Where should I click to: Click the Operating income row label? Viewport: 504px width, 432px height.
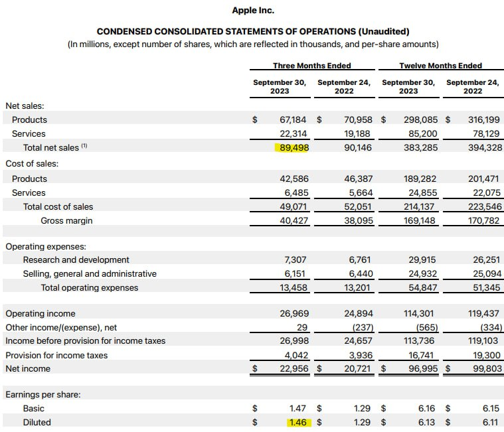[x=41, y=313]
